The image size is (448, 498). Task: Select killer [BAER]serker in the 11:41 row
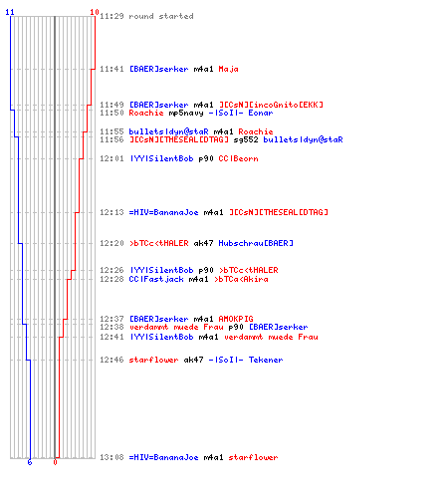(158, 69)
